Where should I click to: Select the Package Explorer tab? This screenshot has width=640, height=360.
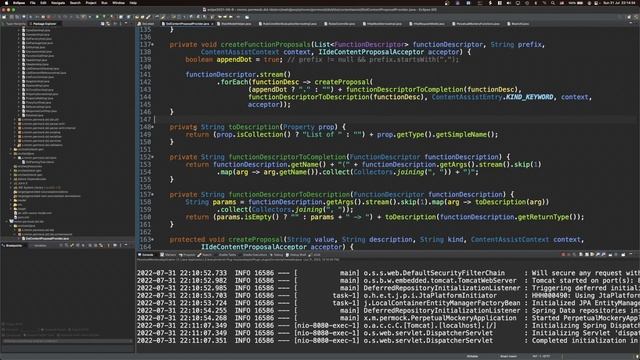click(x=44, y=24)
